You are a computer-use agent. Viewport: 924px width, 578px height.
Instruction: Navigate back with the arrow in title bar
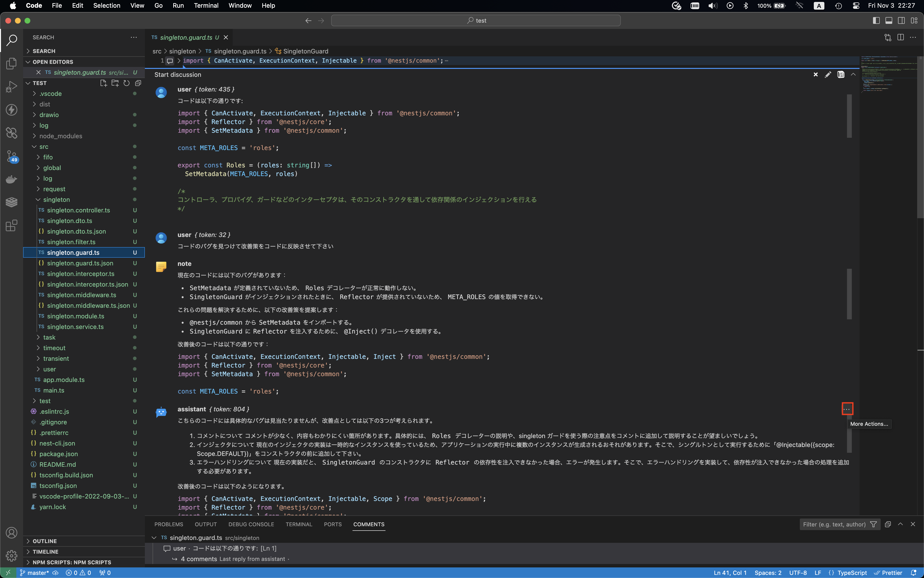click(308, 21)
